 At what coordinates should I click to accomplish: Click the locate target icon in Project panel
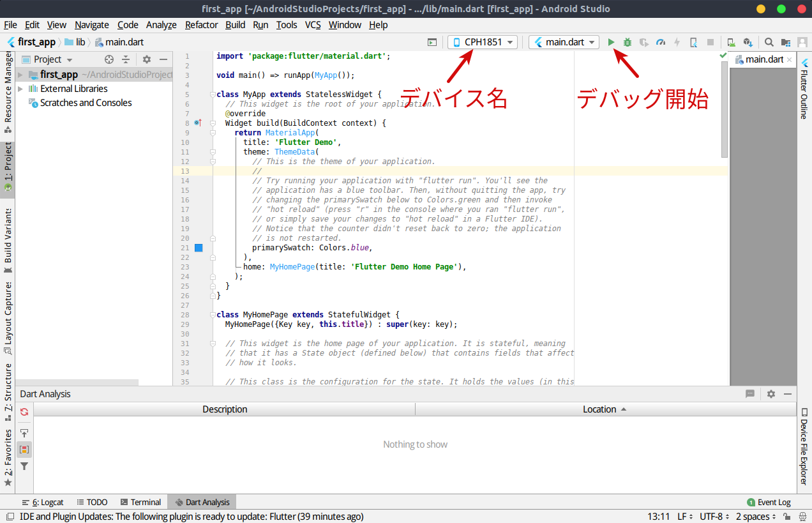tap(109, 59)
